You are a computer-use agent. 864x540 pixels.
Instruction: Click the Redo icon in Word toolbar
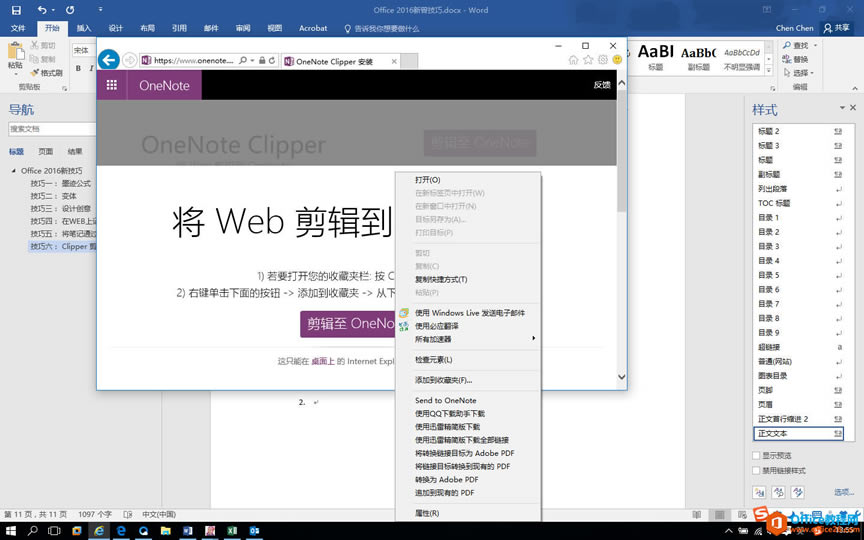[70, 10]
